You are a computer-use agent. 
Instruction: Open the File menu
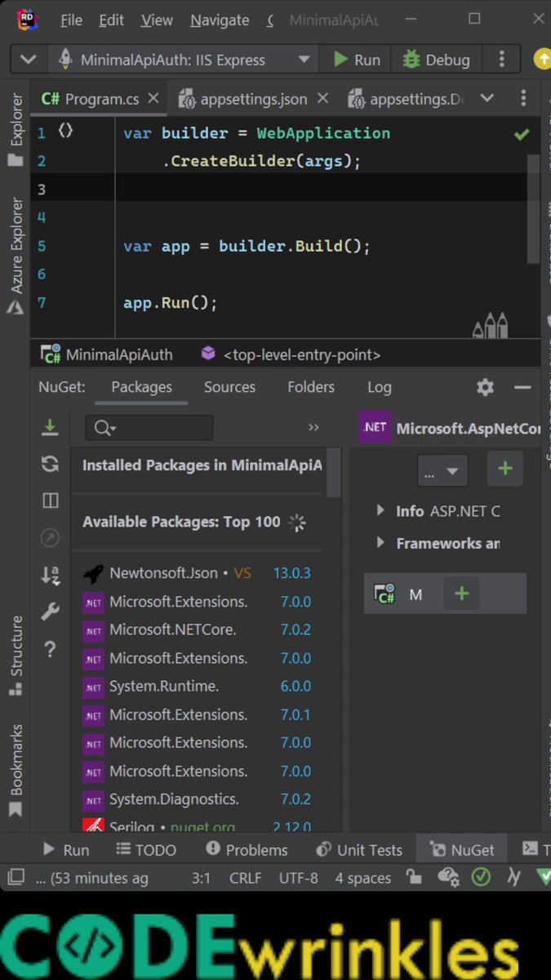(x=71, y=20)
